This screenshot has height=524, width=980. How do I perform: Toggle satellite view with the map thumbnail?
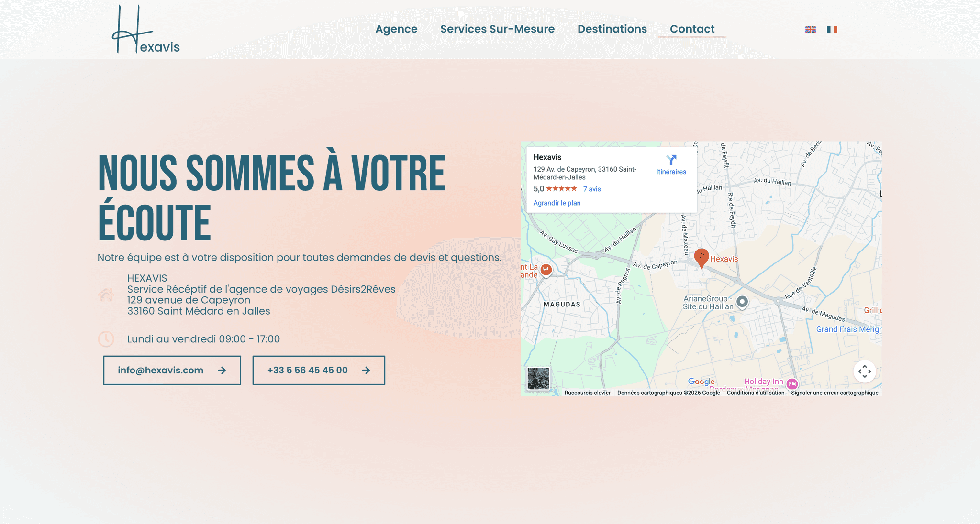(538, 378)
